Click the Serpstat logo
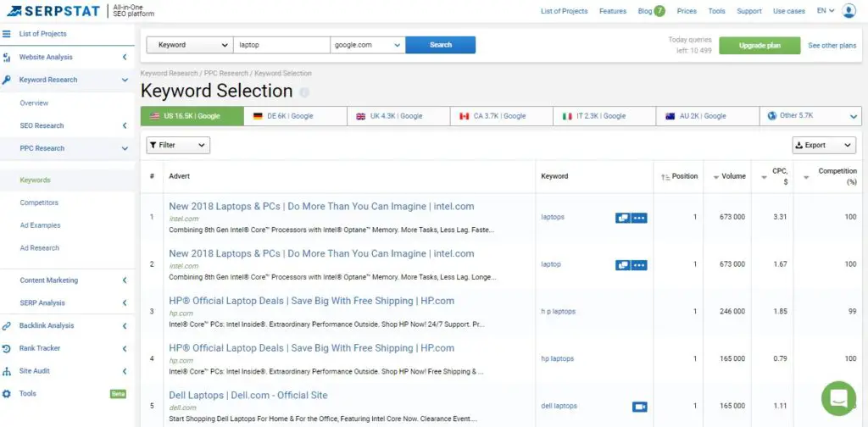 click(x=53, y=11)
